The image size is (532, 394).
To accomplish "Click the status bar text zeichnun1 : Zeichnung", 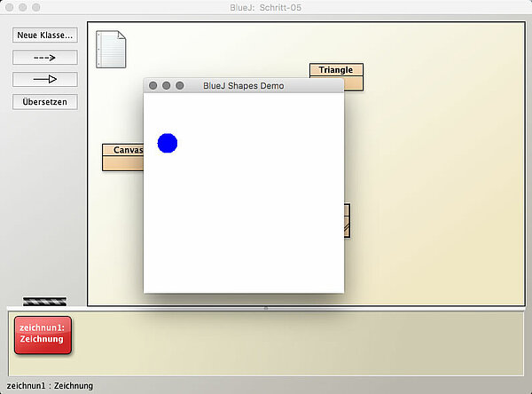I will (x=49, y=386).
